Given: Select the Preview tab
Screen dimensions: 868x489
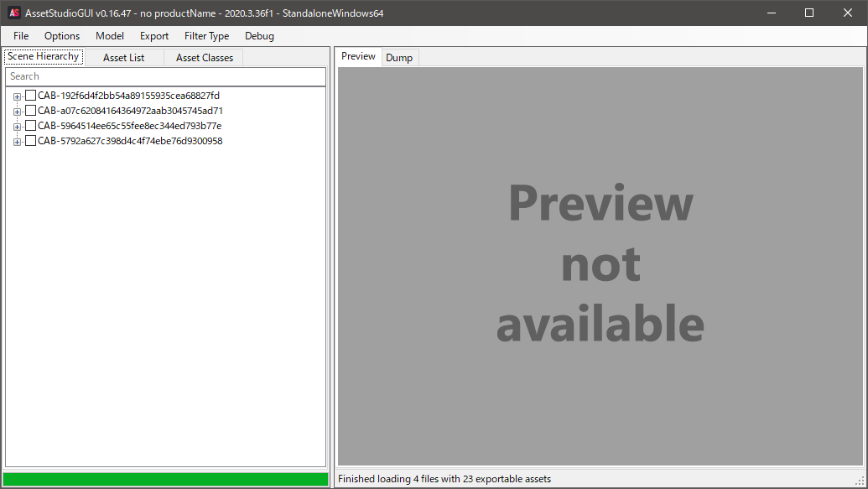Looking at the screenshot, I should tap(358, 56).
